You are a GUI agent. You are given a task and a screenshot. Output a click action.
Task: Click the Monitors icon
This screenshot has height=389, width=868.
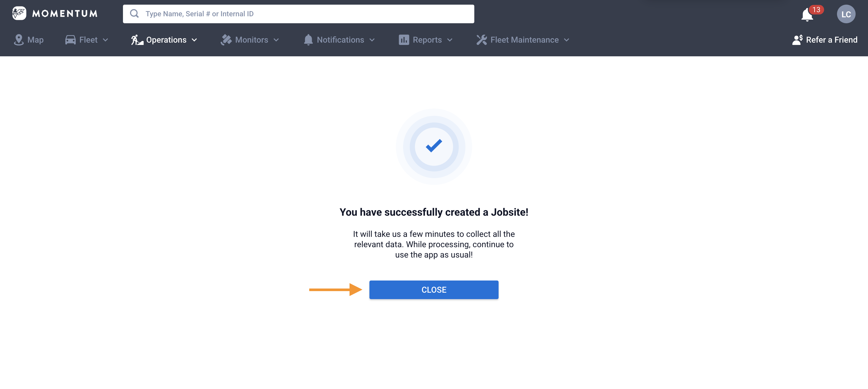tap(226, 40)
